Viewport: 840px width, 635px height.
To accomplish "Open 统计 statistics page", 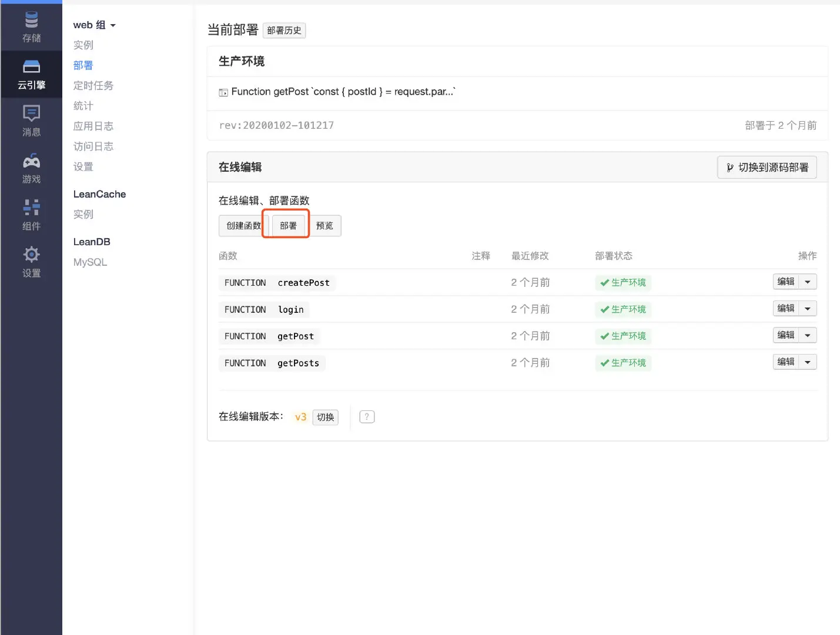I will click(x=83, y=106).
